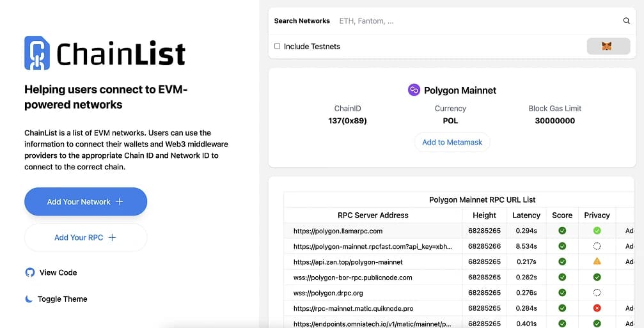Click the Privacy column header
Image resolution: width=644 pixels, height=328 pixels.
tap(597, 215)
